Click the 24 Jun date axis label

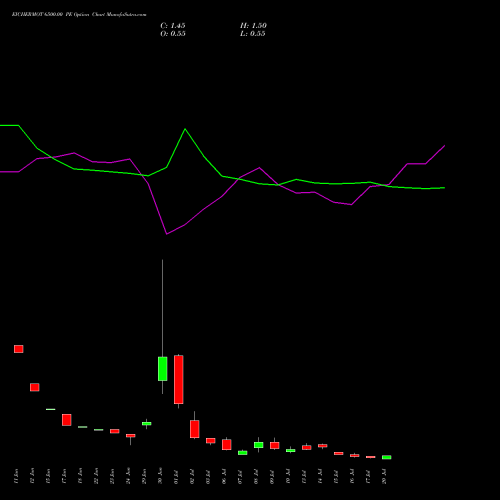click(x=128, y=476)
